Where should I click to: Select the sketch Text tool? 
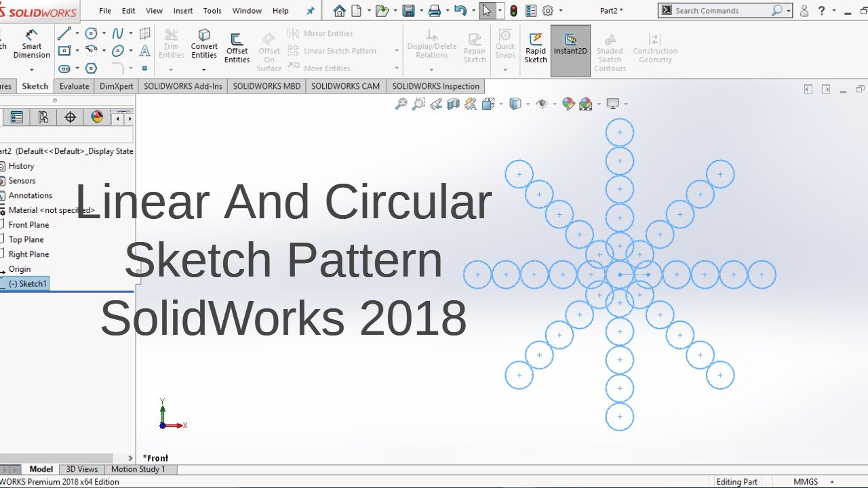(144, 51)
